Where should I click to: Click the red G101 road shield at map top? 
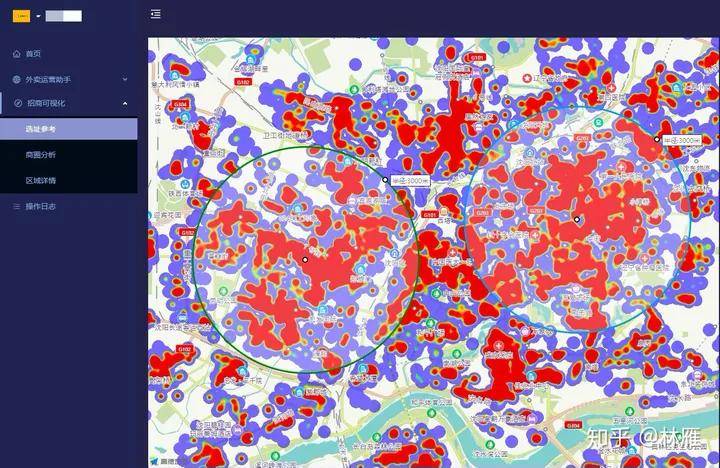[476, 57]
